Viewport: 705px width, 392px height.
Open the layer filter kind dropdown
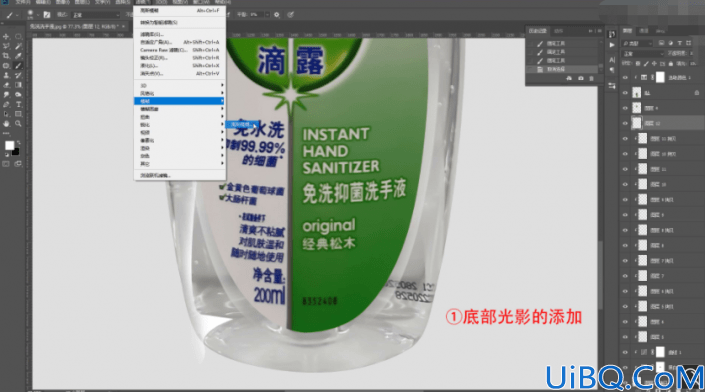(x=637, y=43)
